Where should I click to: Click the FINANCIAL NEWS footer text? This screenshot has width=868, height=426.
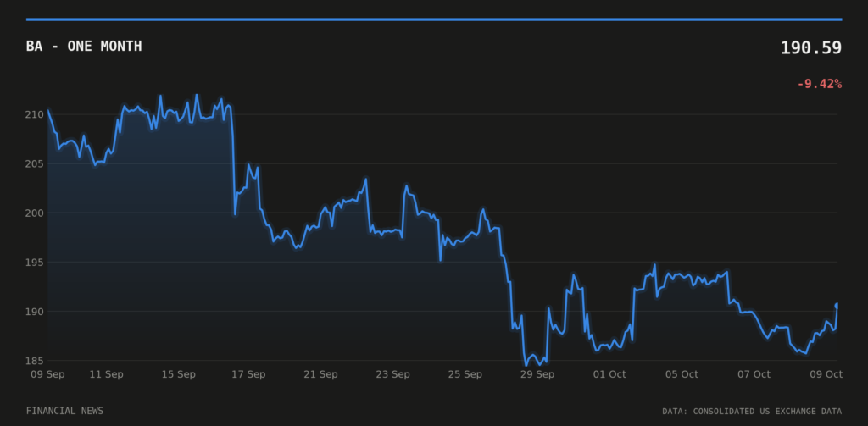[x=64, y=411]
